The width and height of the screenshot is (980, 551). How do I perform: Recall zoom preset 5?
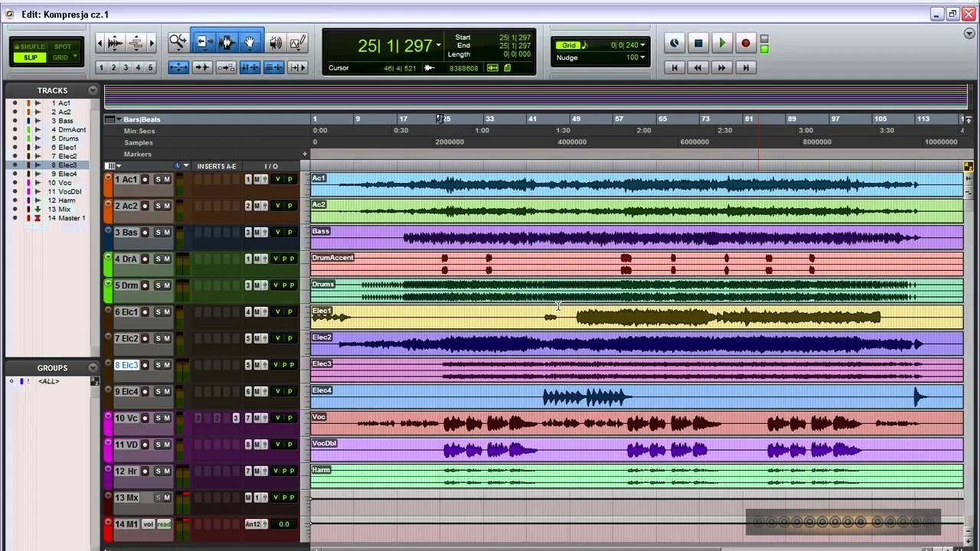pos(150,67)
